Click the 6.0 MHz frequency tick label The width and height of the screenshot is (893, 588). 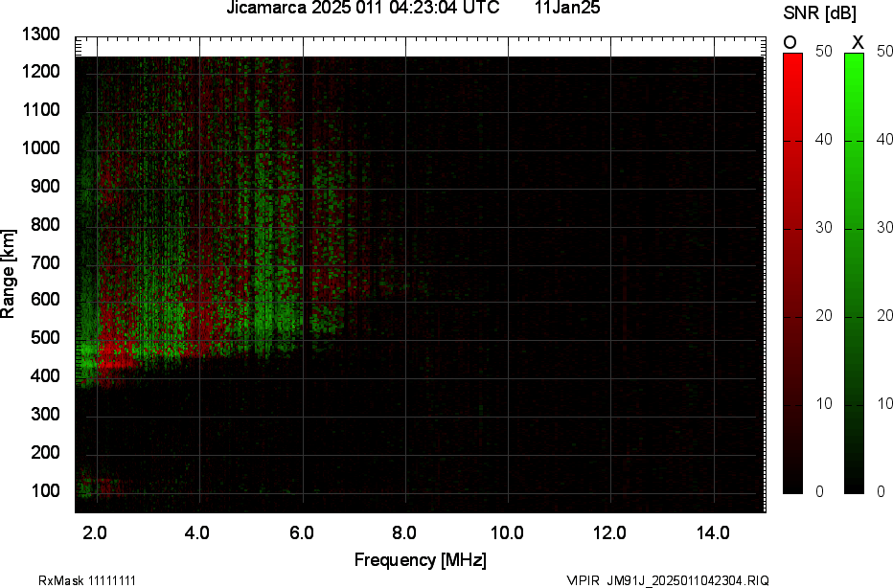pyautogui.click(x=300, y=533)
